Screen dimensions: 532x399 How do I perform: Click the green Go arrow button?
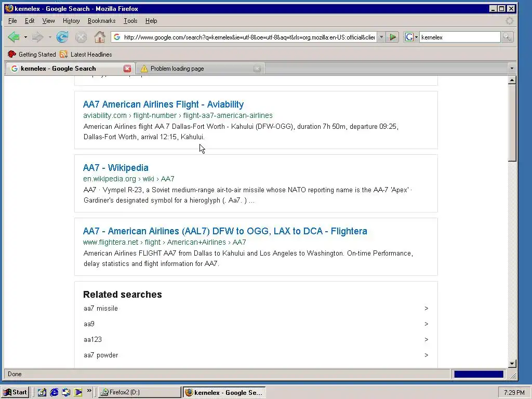point(393,37)
